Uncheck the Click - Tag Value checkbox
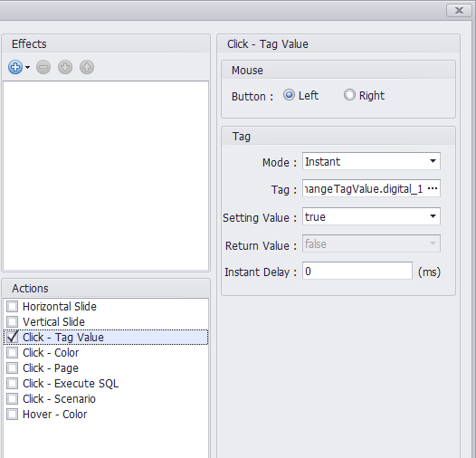This screenshot has width=476, height=458. (12, 337)
